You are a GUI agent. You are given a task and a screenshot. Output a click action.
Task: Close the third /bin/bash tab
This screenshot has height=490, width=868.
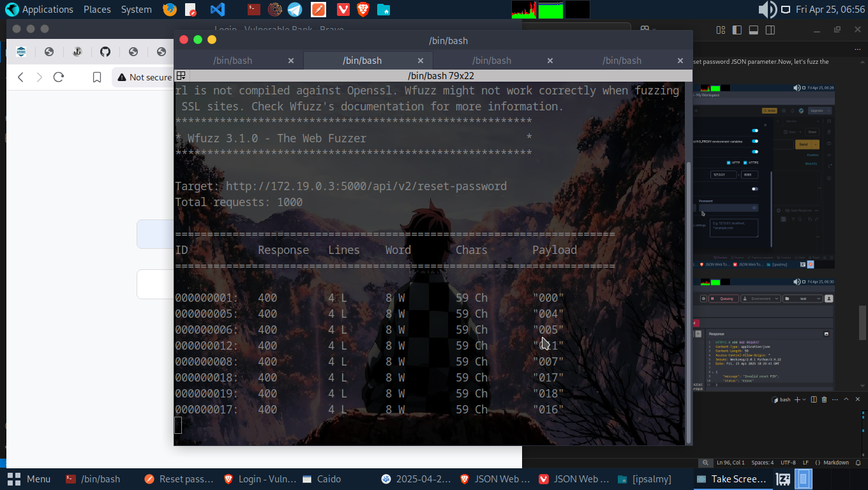[550, 61]
